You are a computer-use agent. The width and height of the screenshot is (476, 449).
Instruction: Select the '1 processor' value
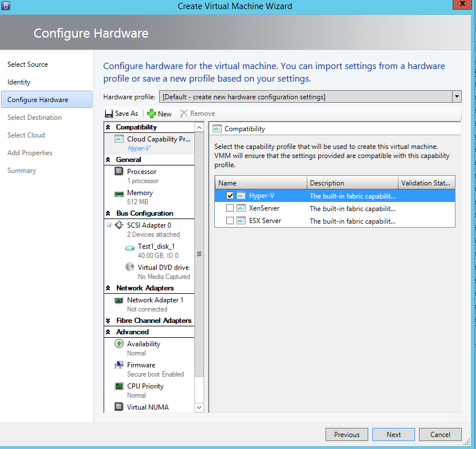coord(143,181)
